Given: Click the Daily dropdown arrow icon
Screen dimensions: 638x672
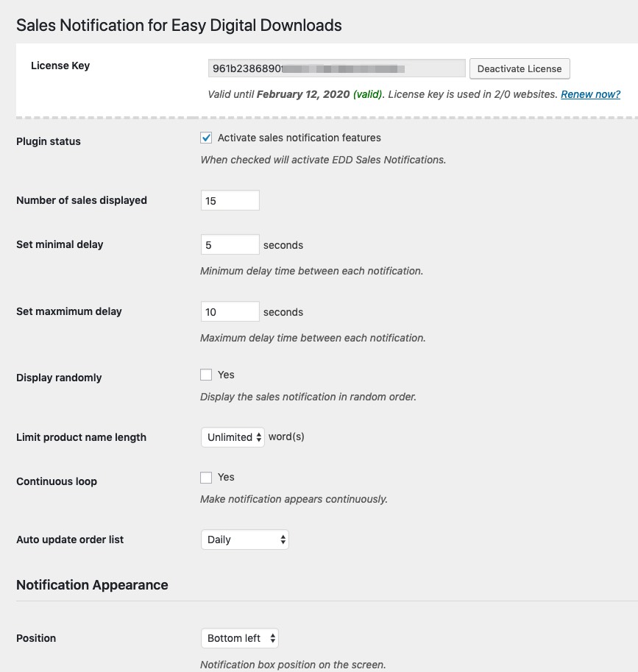Looking at the screenshot, I should point(283,540).
